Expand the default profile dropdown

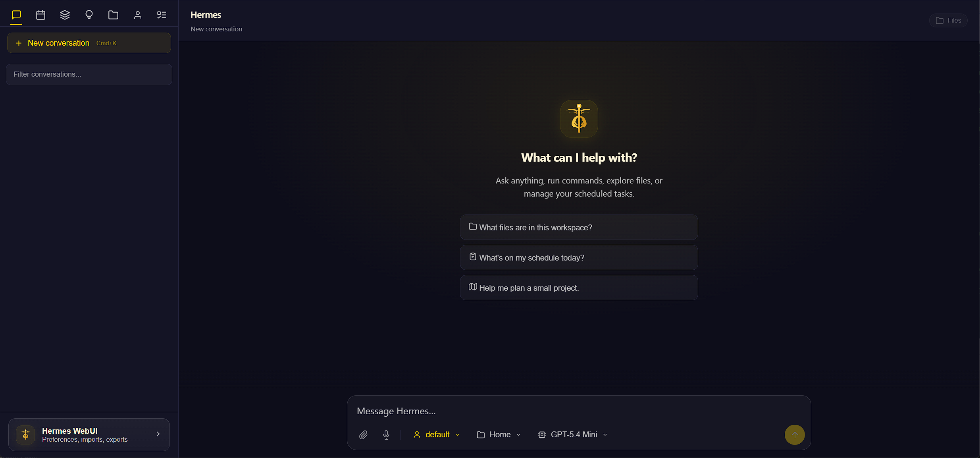pyautogui.click(x=437, y=435)
